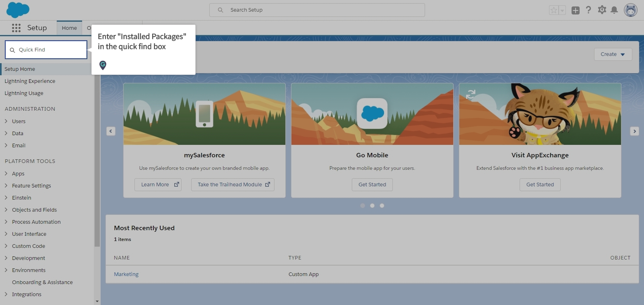Open the App Launcher grid icon
The image size is (644, 305).
16,28
